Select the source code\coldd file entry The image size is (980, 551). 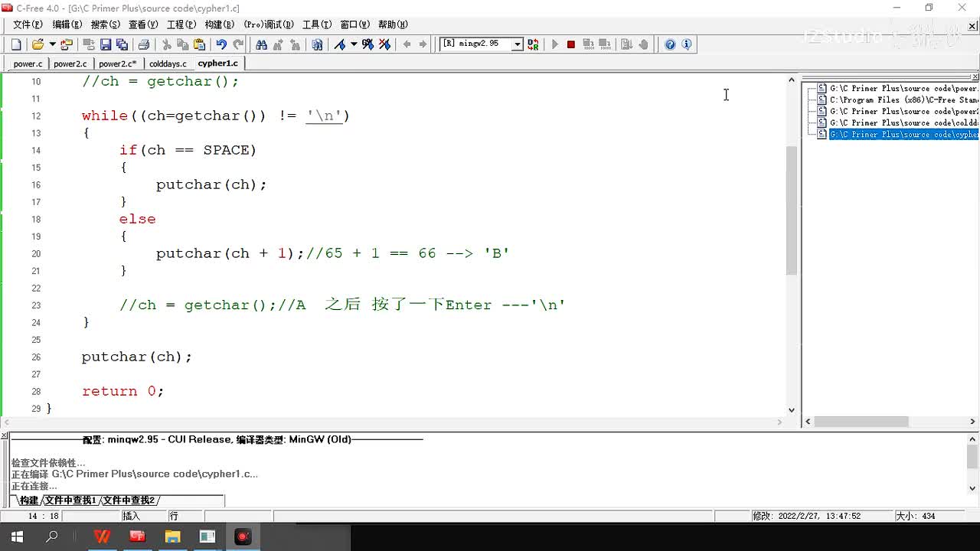pyautogui.click(x=903, y=123)
